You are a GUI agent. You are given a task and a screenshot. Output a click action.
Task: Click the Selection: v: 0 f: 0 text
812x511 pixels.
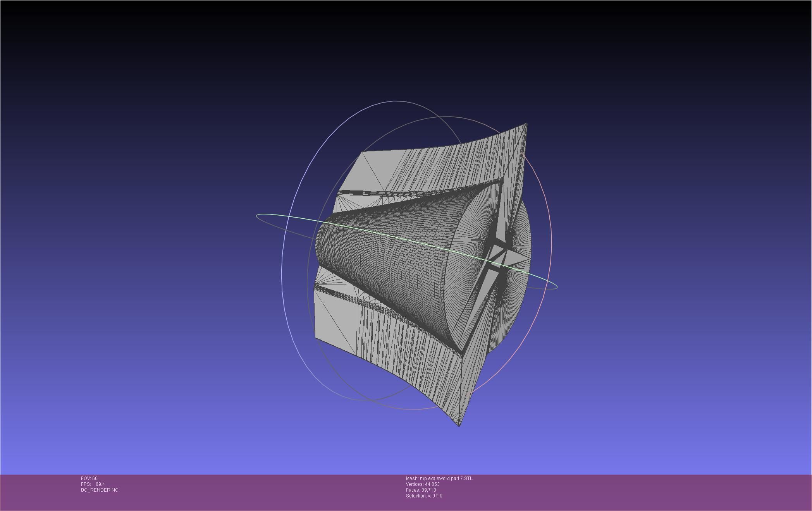pyautogui.click(x=424, y=496)
